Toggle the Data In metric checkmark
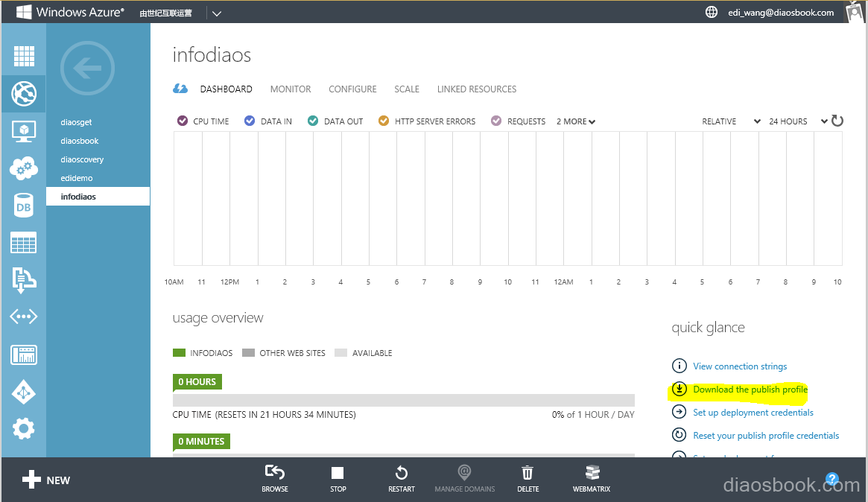The image size is (868, 502). [x=250, y=121]
